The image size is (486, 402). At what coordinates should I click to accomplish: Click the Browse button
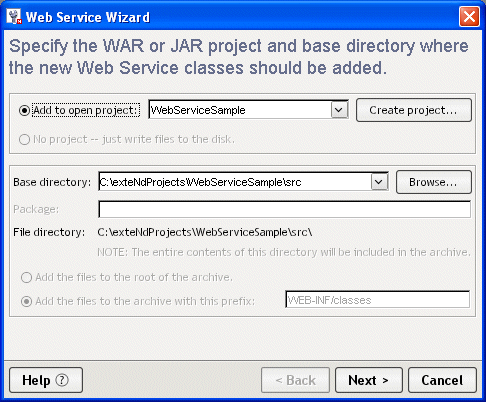(x=434, y=182)
